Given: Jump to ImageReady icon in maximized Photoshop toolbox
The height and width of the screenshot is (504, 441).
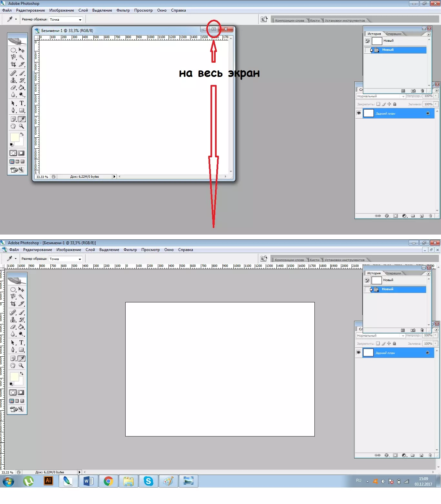Looking at the screenshot, I should click(17, 409).
